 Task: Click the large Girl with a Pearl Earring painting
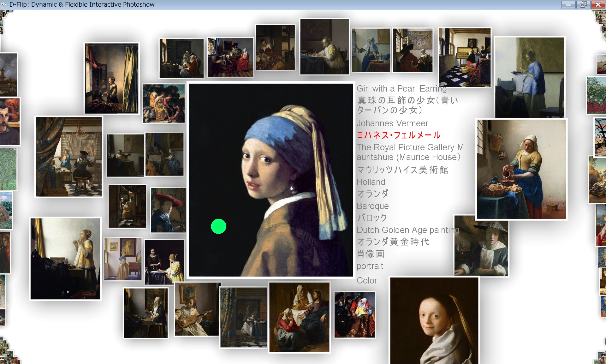tap(270, 180)
